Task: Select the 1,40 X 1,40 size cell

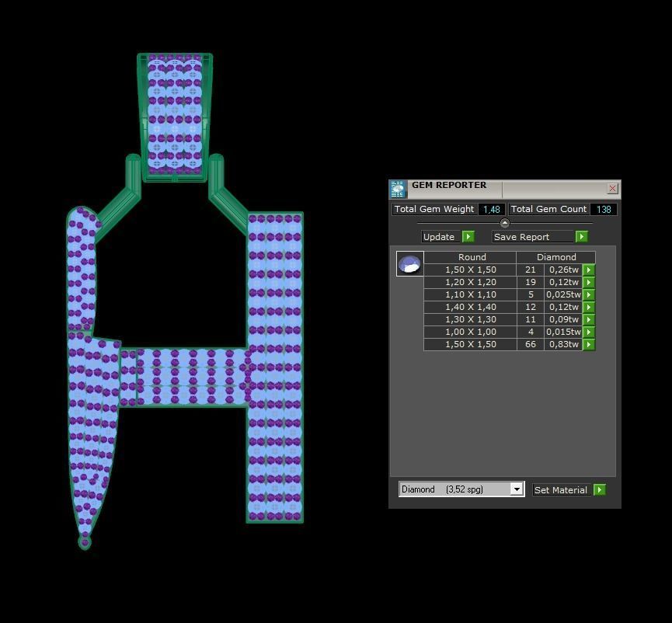Action: point(470,307)
